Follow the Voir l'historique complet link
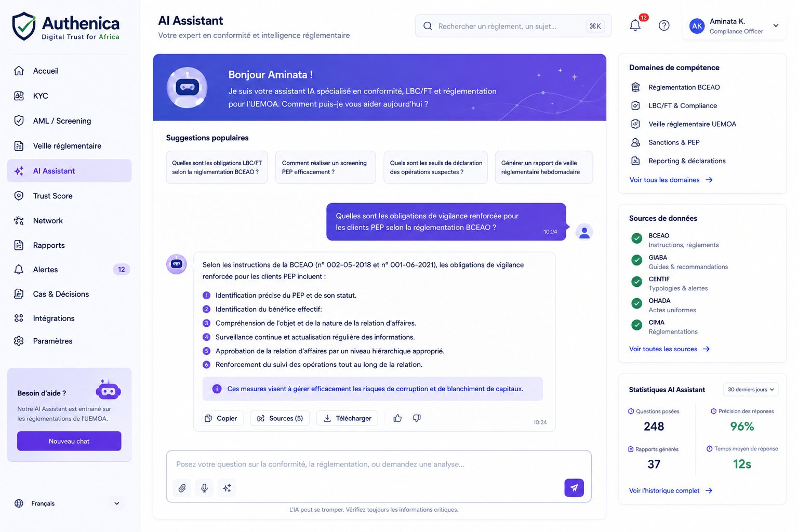The height and width of the screenshot is (532, 798). 671,490
